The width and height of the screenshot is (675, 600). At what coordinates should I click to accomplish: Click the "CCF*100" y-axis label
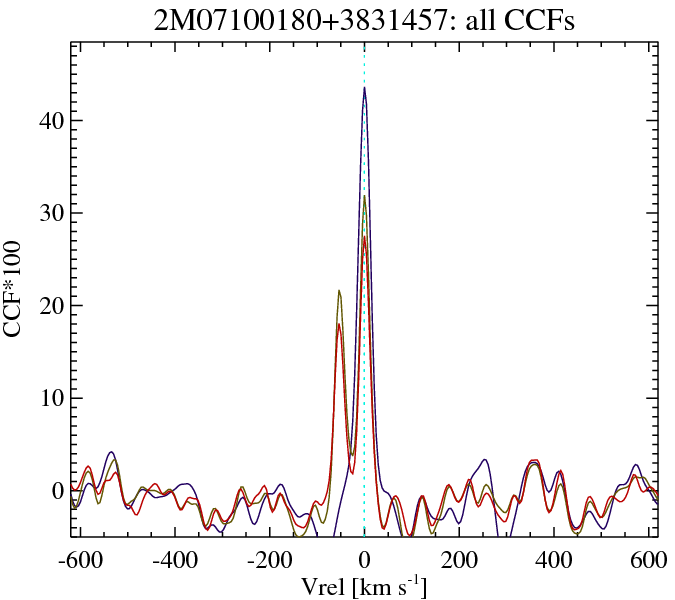(x=16, y=290)
